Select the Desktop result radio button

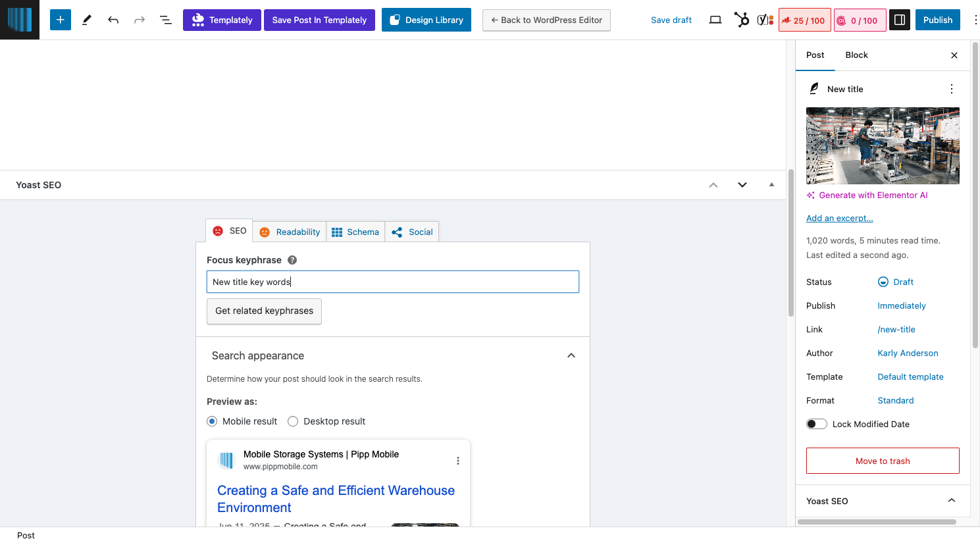click(x=293, y=421)
